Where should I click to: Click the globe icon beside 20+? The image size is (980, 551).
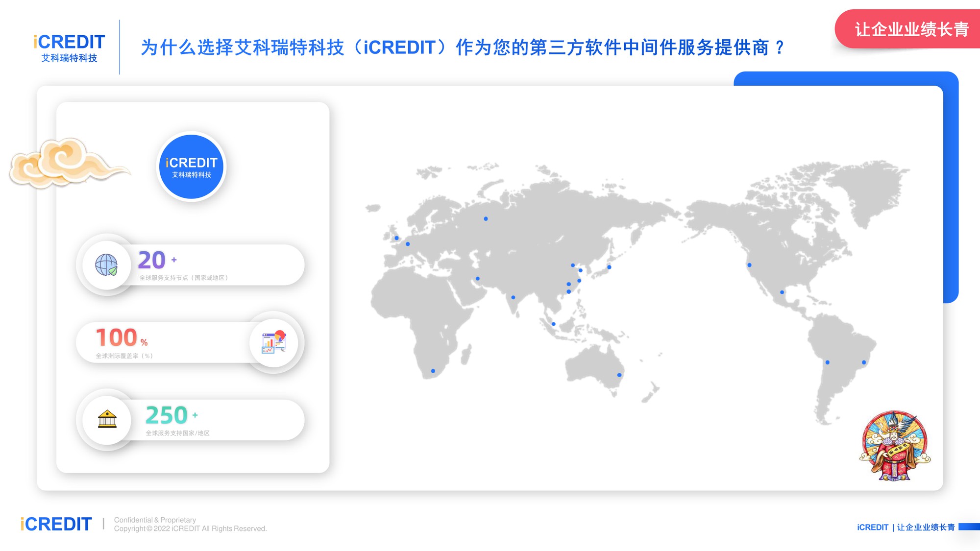pyautogui.click(x=106, y=265)
